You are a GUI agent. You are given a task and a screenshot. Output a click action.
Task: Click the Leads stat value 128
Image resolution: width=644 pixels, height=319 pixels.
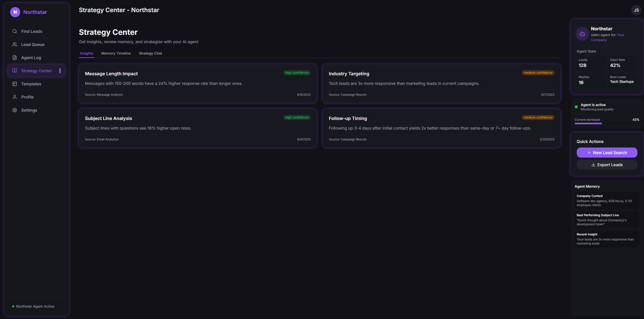[582, 65]
